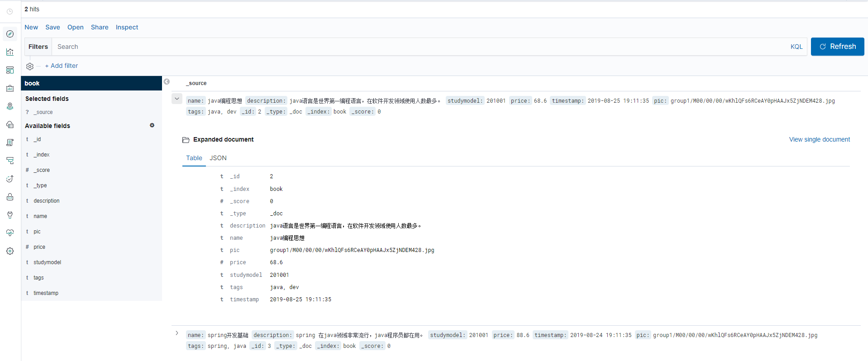The width and height of the screenshot is (868, 361).
Task: Show recently viewed clock icon
Action: [10, 12]
